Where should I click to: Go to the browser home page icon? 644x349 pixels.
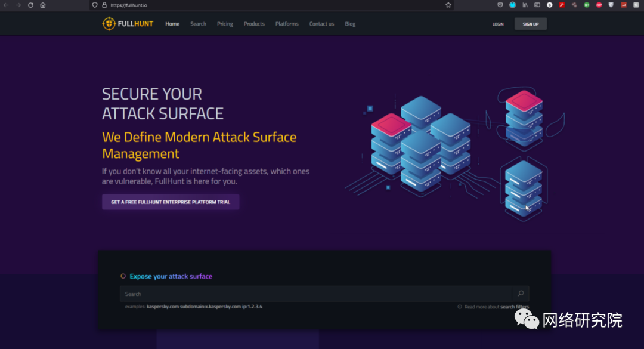pyautogui.click(x=43, y=5)
